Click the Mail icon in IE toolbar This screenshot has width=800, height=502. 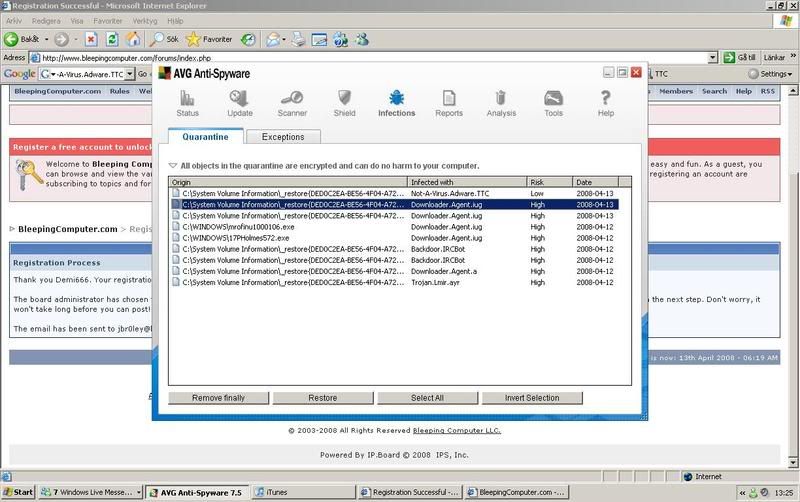click(273, 39)
